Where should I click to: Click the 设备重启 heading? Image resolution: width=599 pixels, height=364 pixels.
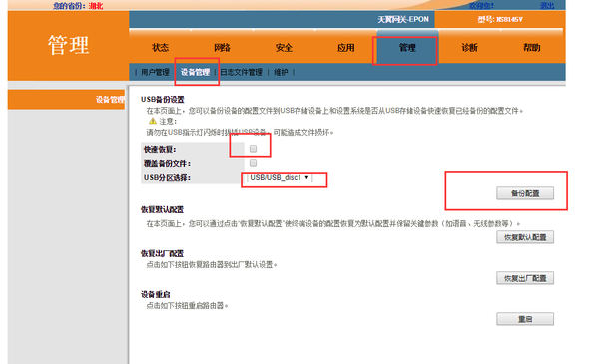[155, 294]
